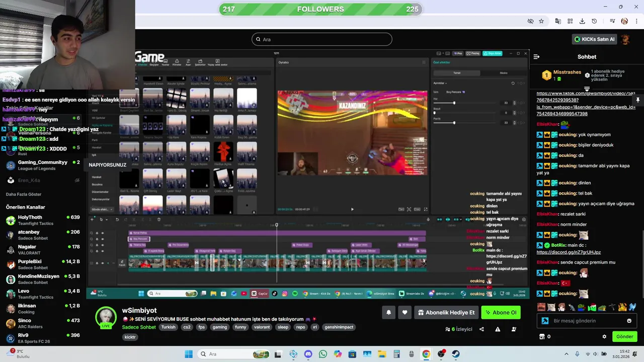Click the wSimbiyot channel name
Screen dimensions: 644x362
[x=139, y=311]
